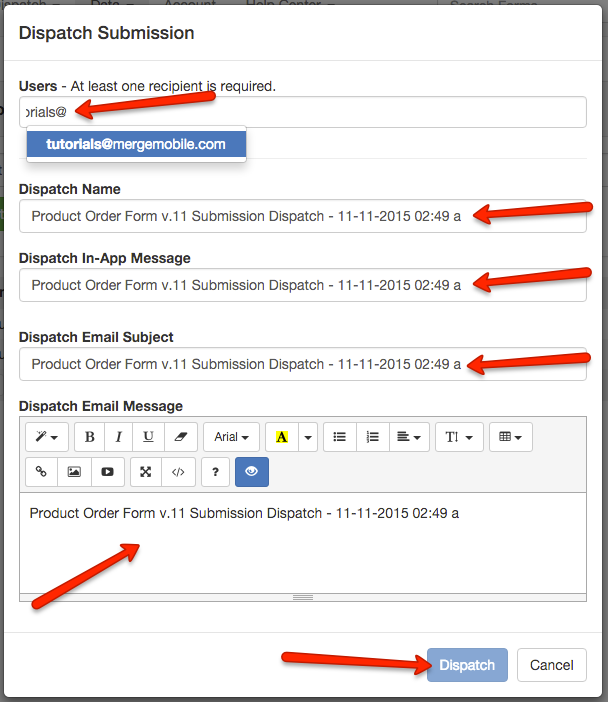This screenshot has width=608, height=702.
Task: Select tutorials@mergemobile.com suggestion
Action: [136, 144]
